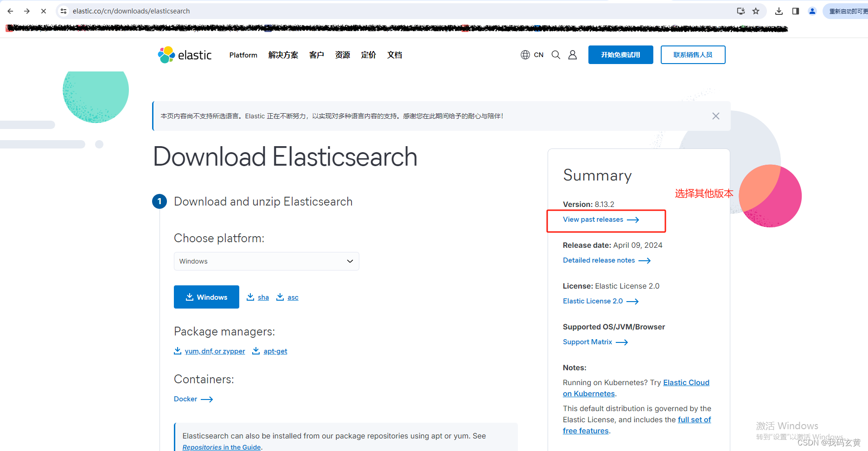Open the apt-get link

tap(275, 351)
